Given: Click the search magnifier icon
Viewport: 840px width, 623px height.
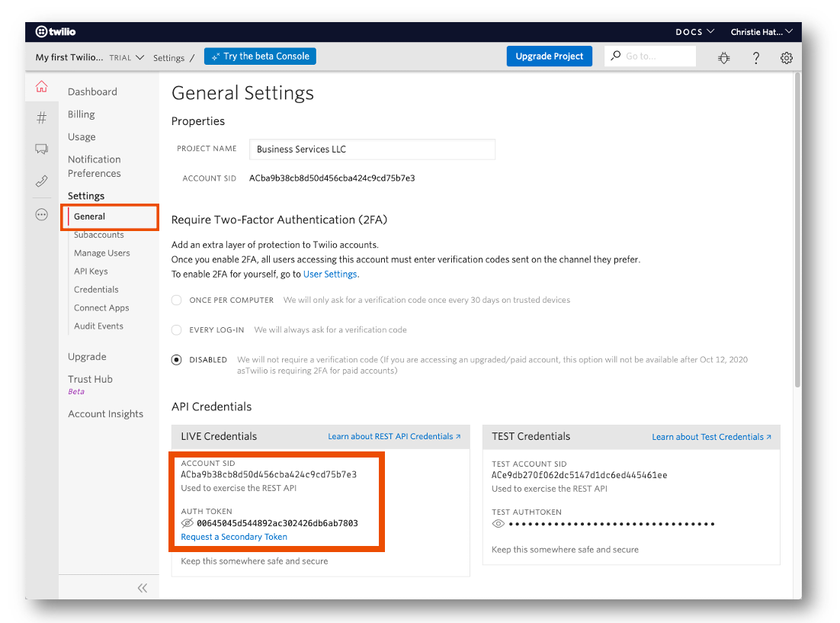Looking at the screenshot, I should (x=616, y=56).
